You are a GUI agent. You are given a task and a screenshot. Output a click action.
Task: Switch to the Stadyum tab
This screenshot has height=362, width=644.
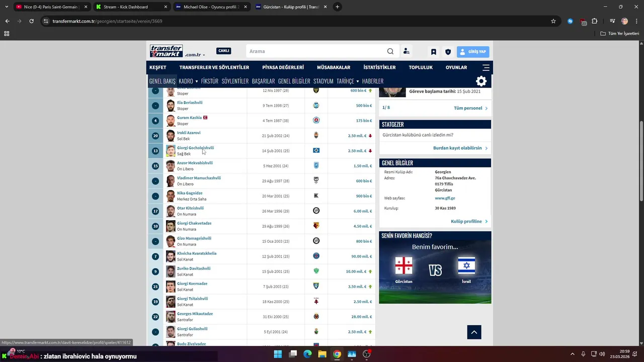click(x=323, y=81)
